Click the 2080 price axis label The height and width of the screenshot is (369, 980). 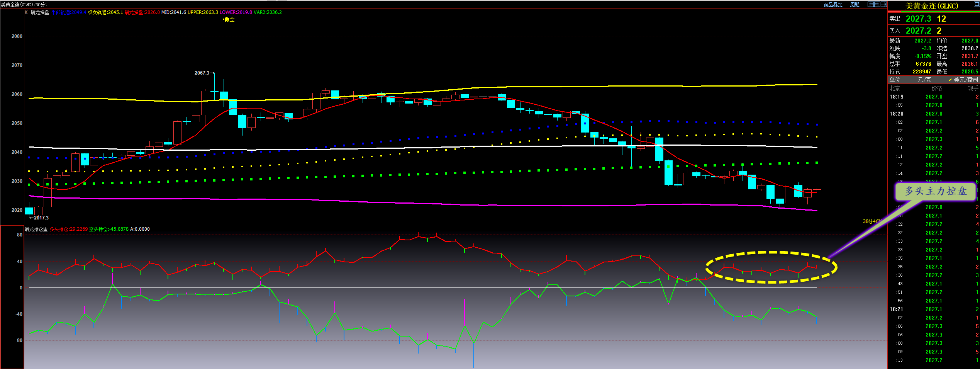coord(17,36)
